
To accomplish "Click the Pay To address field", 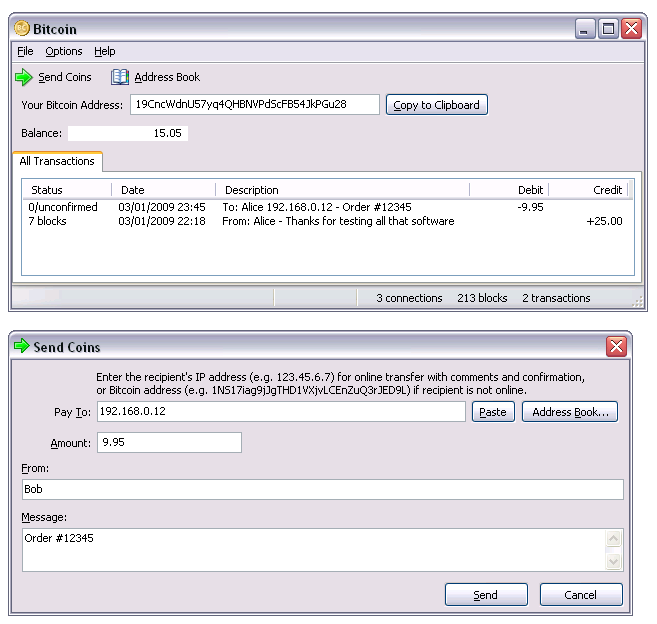I will (281, 412).
